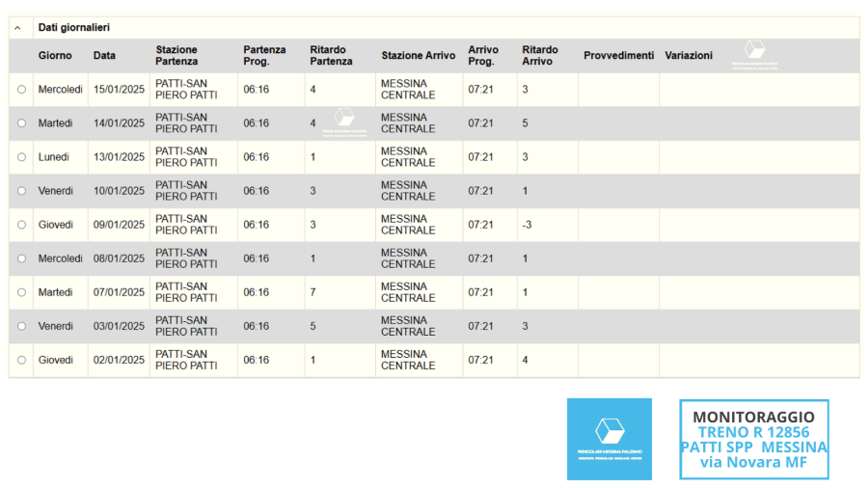Screen dimensions: 868x488
Task: Select radio button for 08/01/2025 row
Action: click(x=22, y=258)
